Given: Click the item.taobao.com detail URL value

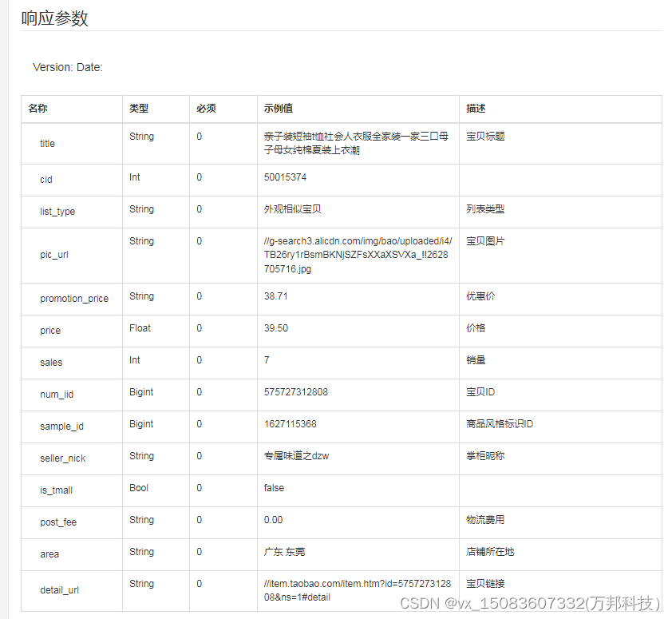Looking at the screenshot, I should [x=358, y=590].
